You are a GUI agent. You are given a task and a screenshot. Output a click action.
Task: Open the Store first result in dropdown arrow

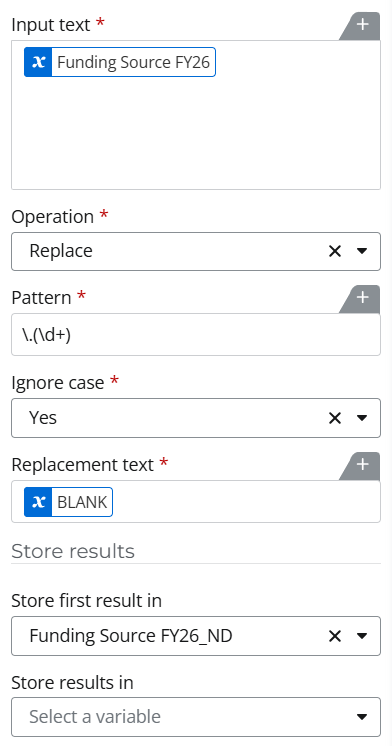[362, 636]
